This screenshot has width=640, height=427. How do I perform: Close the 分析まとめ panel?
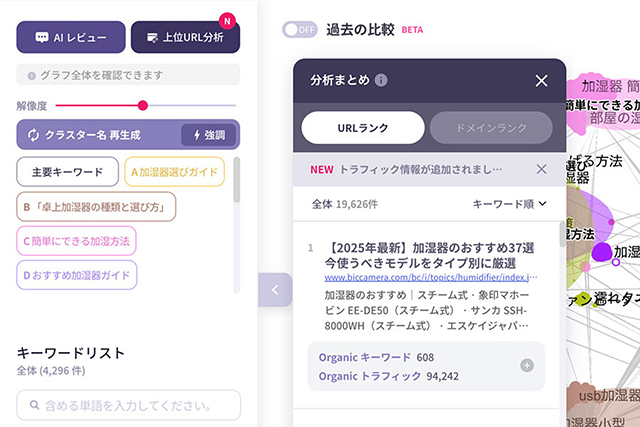[541, 81]
